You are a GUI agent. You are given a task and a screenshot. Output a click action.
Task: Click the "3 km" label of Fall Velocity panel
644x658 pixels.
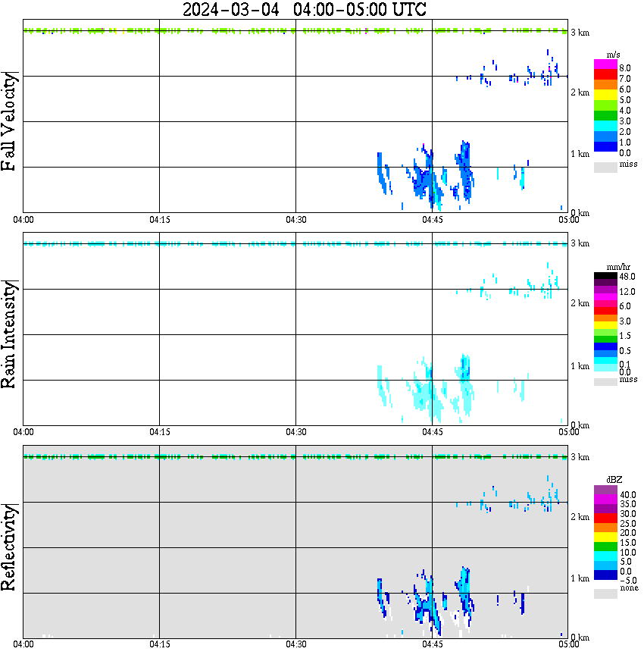coord(580,33)
